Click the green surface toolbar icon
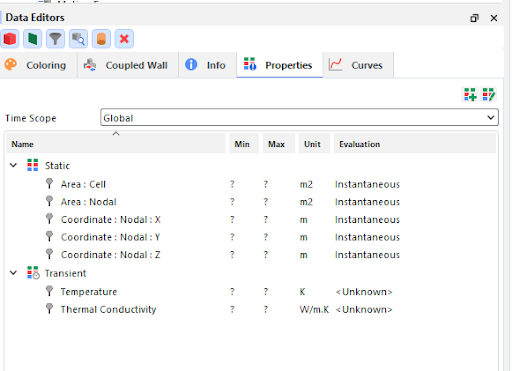The image size is (512, 371). pyautogui.click(x=32, y=39)
